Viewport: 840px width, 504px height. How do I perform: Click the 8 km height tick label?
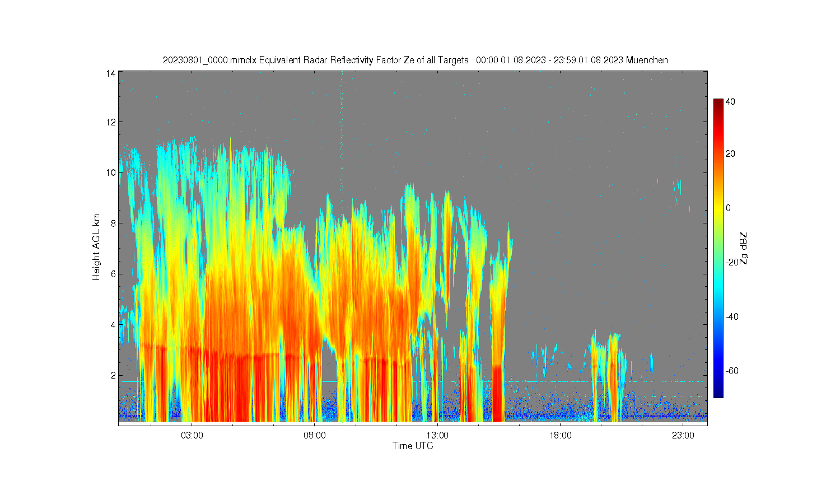pyautogui.click(x=113, y=223)
